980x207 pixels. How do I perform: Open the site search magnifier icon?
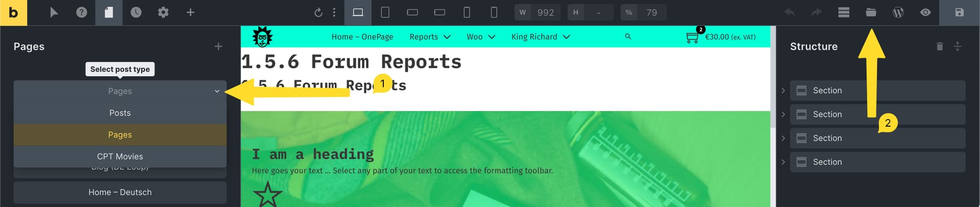(628, 37)
